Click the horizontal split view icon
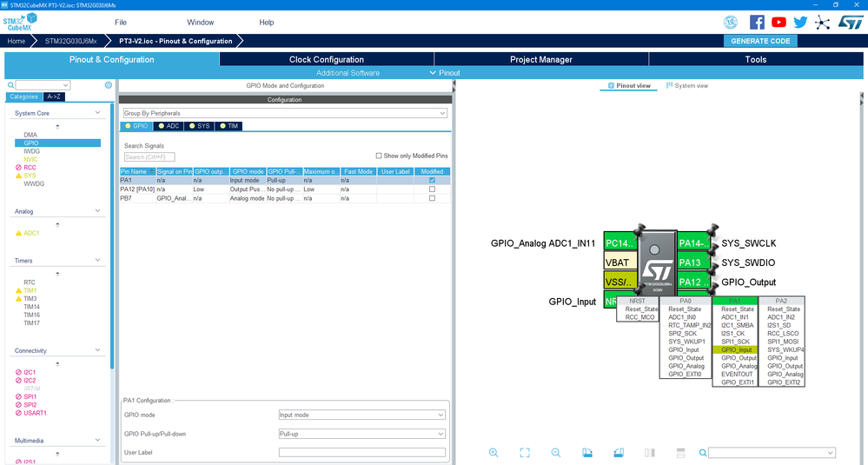The image size is (868, 465). [681, 452]
